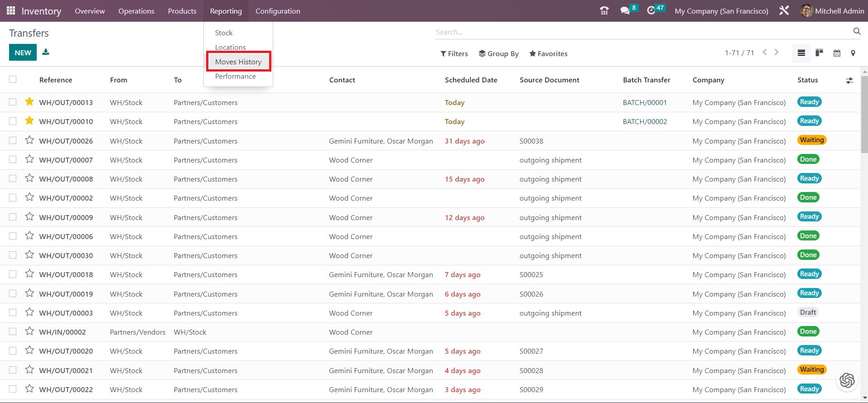This screenshot has height=403, width=868.
Task: Open the Configuration menu
Action: click(x=278, y=11)
